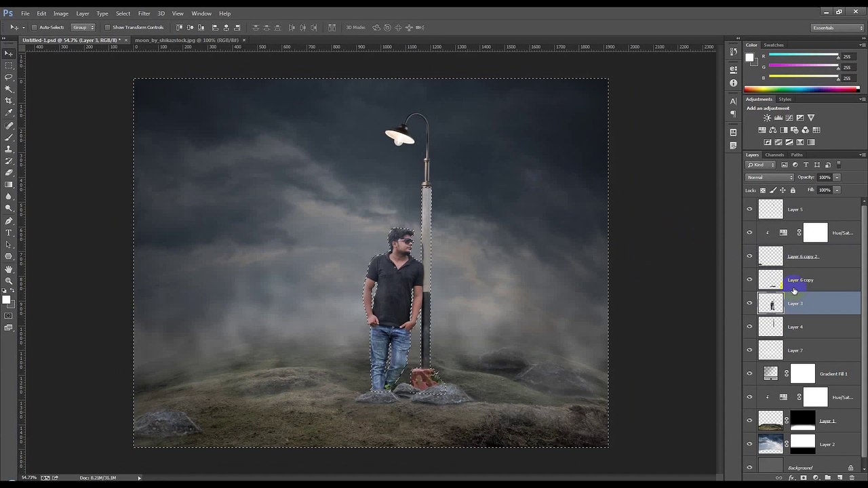
Task: Open the Fill slider dropdown arrow
Action: tap(837, 190)
